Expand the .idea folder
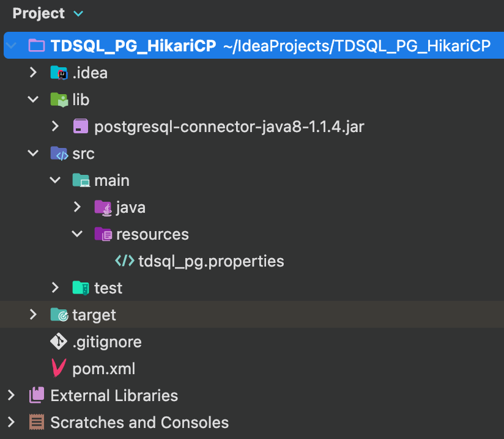 tap(33, 73)
